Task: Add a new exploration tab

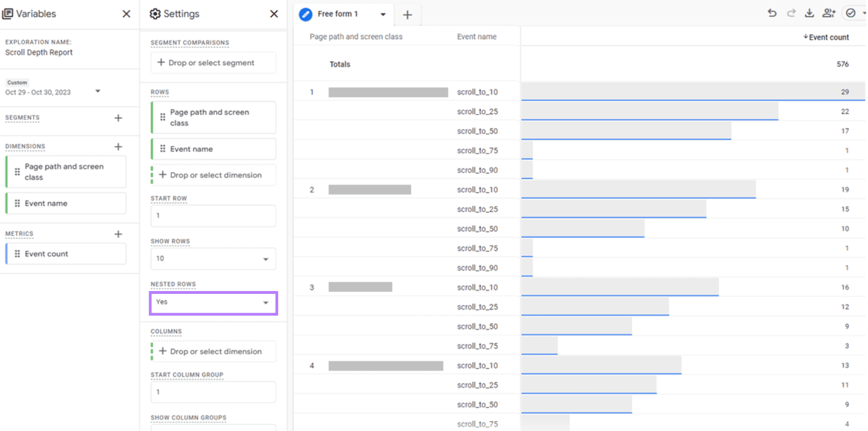Action: [407, 15]
